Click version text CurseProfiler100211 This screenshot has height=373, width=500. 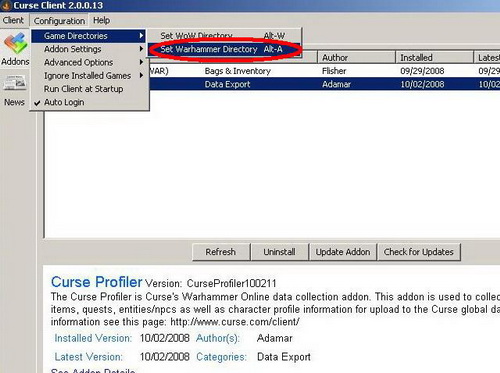[231, 284]
